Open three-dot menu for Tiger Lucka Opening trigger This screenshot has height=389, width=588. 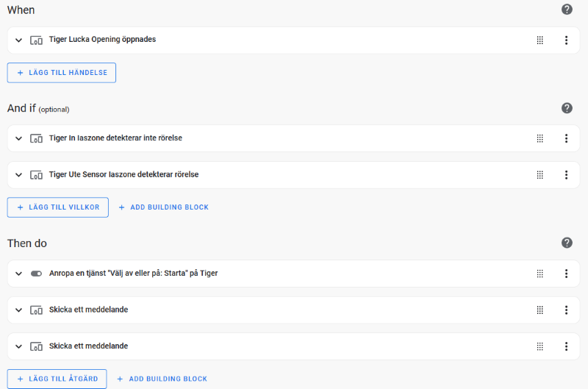pos(566,40)
